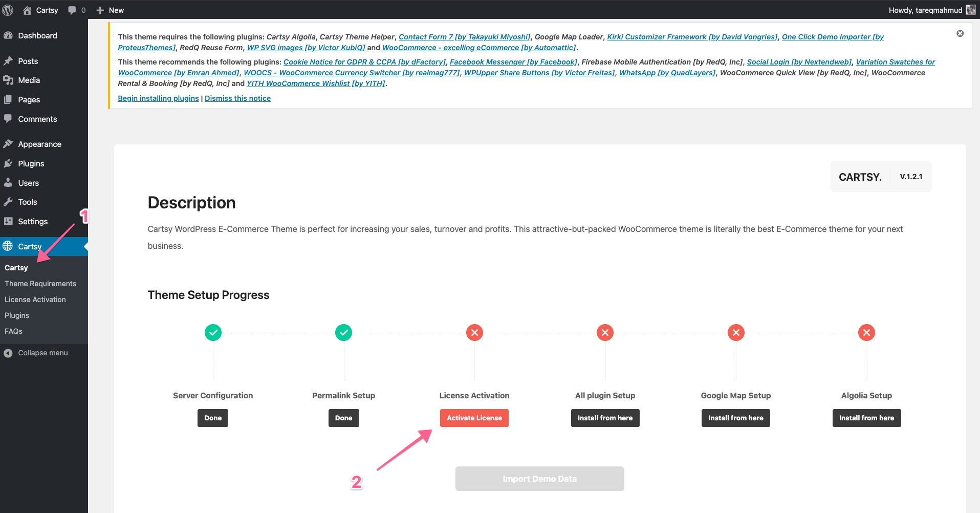Screen dimensions: 980x513
Task: Open Facebook Messenger plugin link
Action: pos(513,62)
